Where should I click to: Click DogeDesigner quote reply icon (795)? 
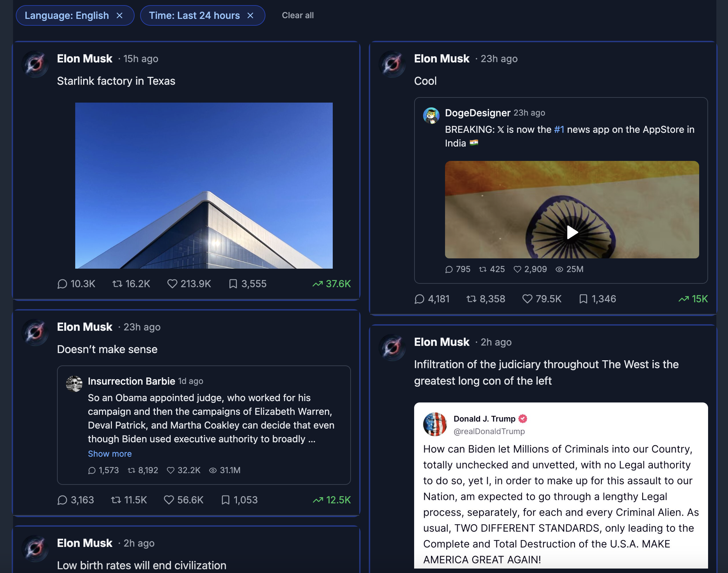(449, 269)
